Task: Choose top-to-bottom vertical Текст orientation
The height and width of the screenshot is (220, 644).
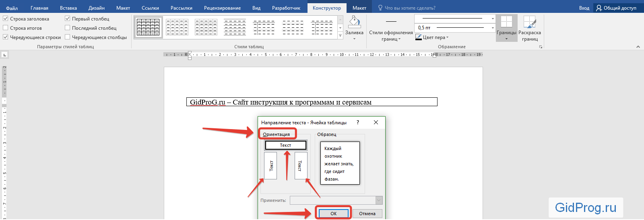Action: click(x=301, y=165)
